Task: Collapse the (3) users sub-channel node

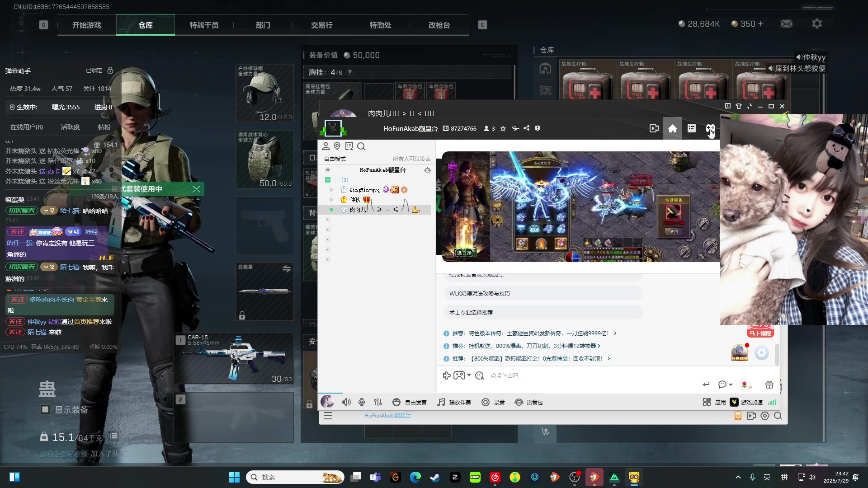Action: coord(328,180)
